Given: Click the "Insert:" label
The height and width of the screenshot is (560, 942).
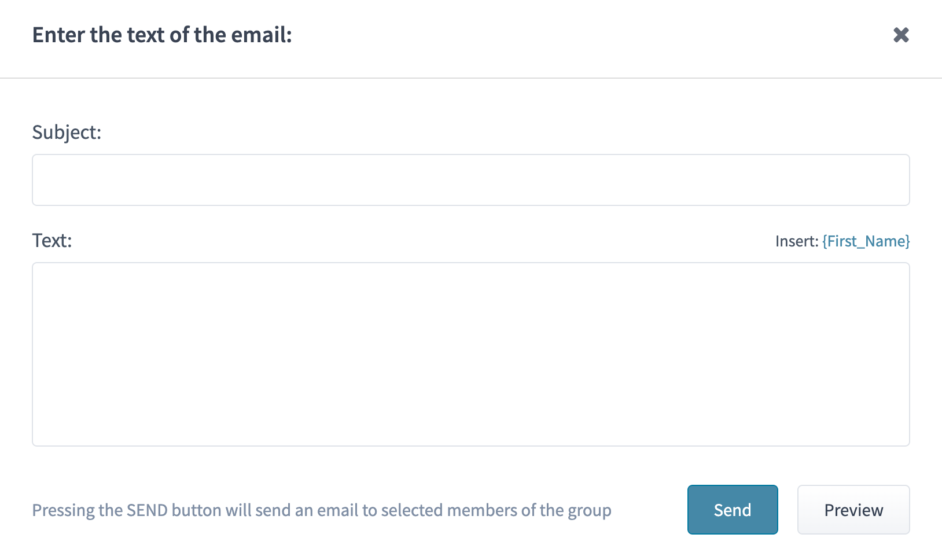Looking at the screenshot, I should [796, 241].
